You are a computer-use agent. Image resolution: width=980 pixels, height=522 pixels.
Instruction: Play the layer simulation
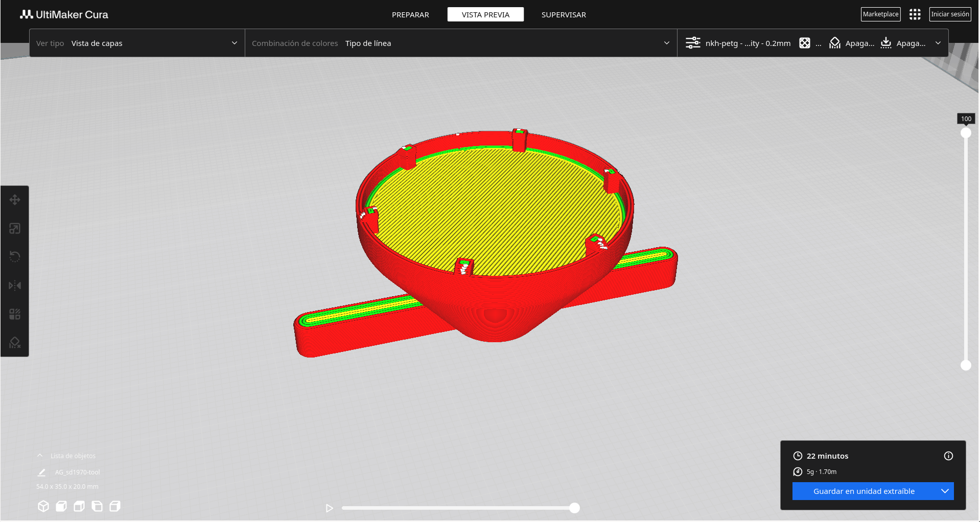click(330, 508)
